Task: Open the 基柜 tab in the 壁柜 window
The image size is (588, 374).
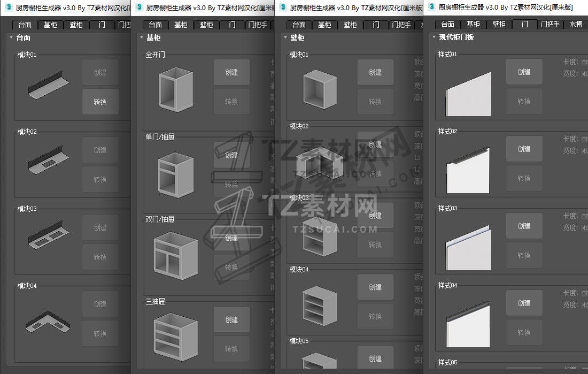Action: (324, 25)
